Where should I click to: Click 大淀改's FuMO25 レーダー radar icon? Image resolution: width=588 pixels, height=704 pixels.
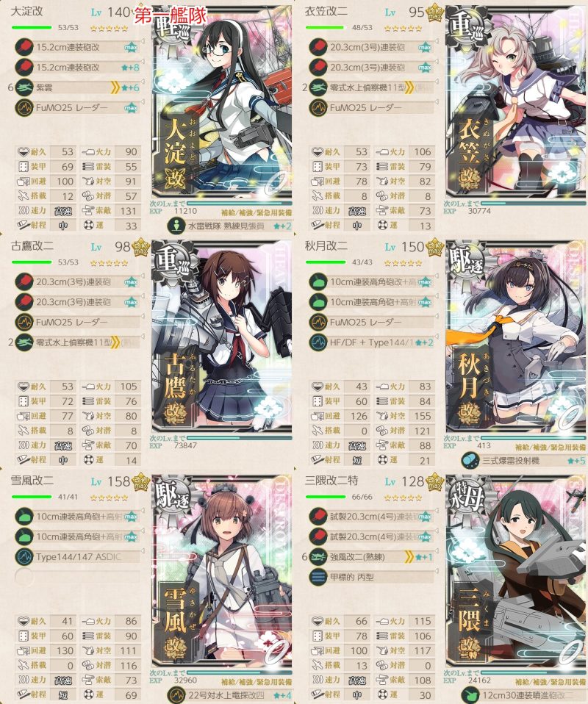pos(24,108)
